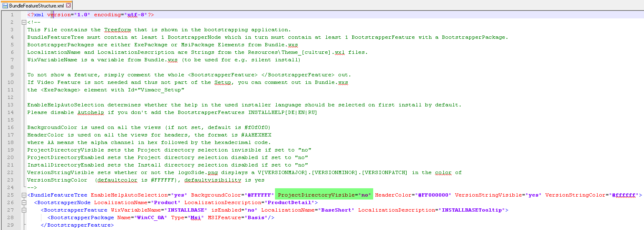Screen dimensions: 644x230
Task: Click line number 29 in the margin
Action: (11, 225)
